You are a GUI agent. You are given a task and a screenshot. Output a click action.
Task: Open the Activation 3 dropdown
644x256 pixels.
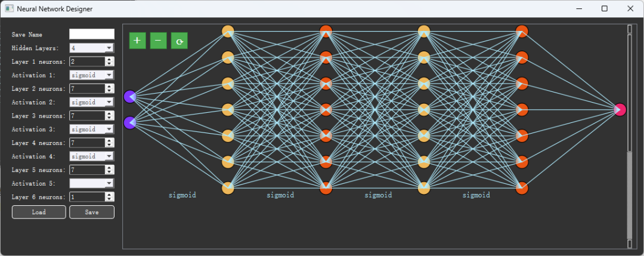click(92, 129)
